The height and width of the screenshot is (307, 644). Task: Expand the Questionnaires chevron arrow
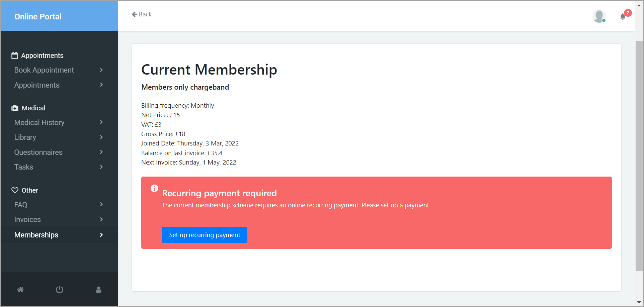coord(101,152)
